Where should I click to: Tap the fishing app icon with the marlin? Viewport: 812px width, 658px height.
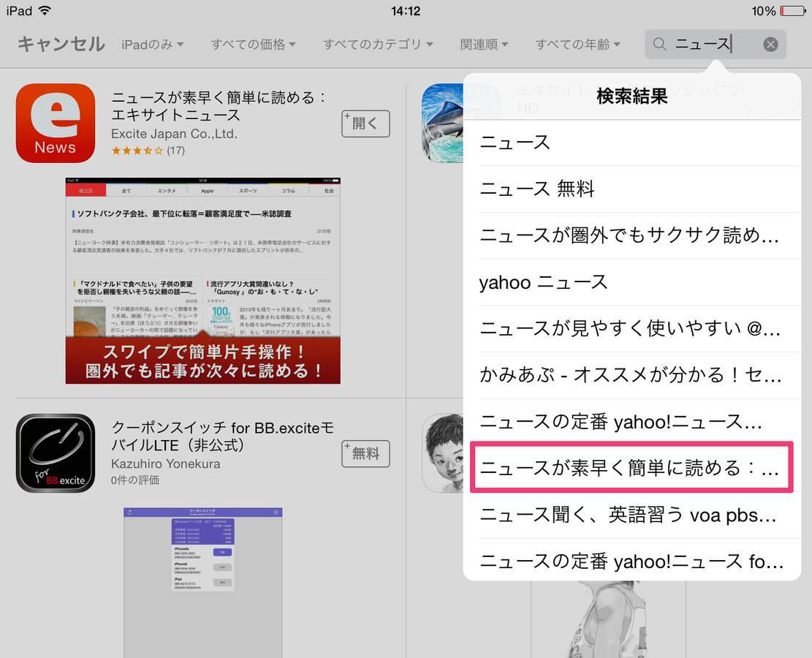coord(443,124)
